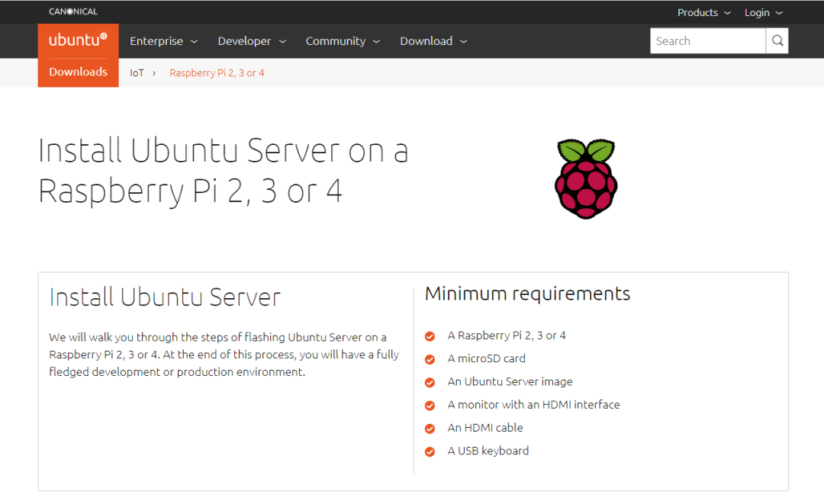Click the Canonical logo
The image size is (824, 504).
(x=73, y=11)
